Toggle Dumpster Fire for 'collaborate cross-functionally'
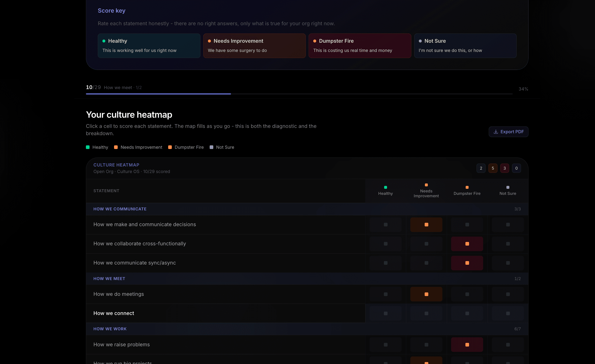This screenshot has height=364, width=595. coord(467,244)
